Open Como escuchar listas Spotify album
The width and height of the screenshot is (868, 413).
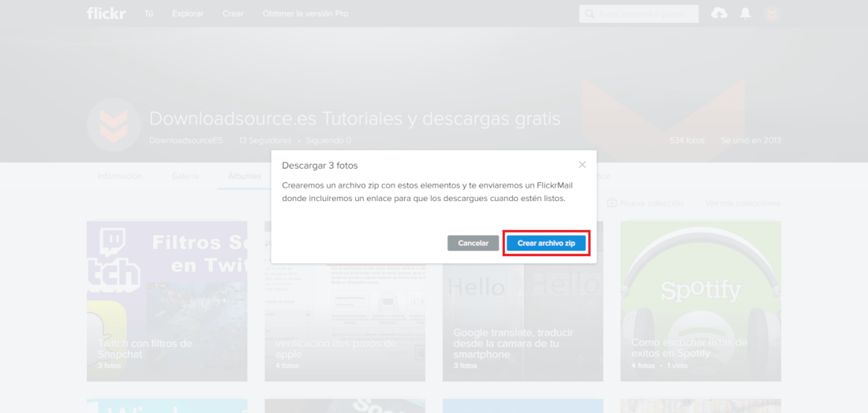(701, 301)
